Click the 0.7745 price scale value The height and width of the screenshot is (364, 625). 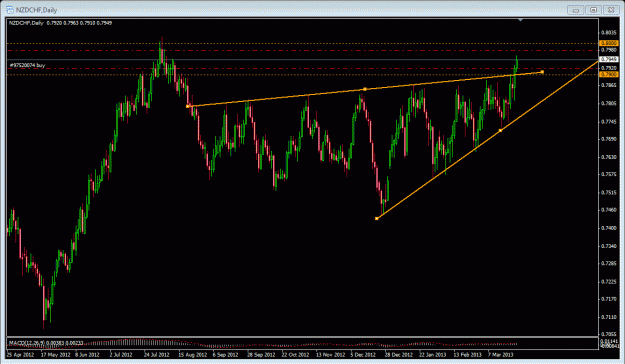pos(609,121)
